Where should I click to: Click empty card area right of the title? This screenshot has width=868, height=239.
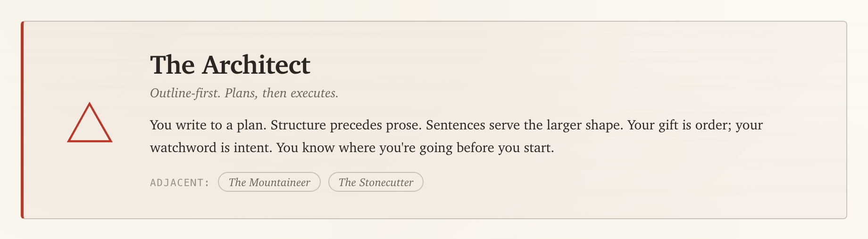click(566, 65)
